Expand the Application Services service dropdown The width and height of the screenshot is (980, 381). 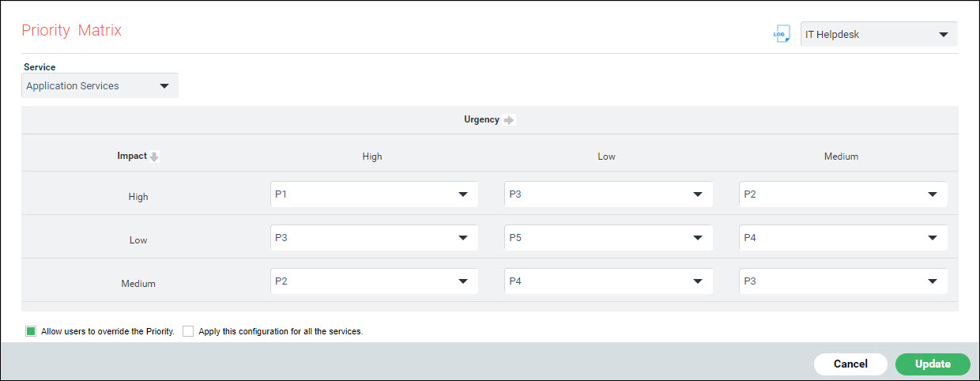point(100,85)
